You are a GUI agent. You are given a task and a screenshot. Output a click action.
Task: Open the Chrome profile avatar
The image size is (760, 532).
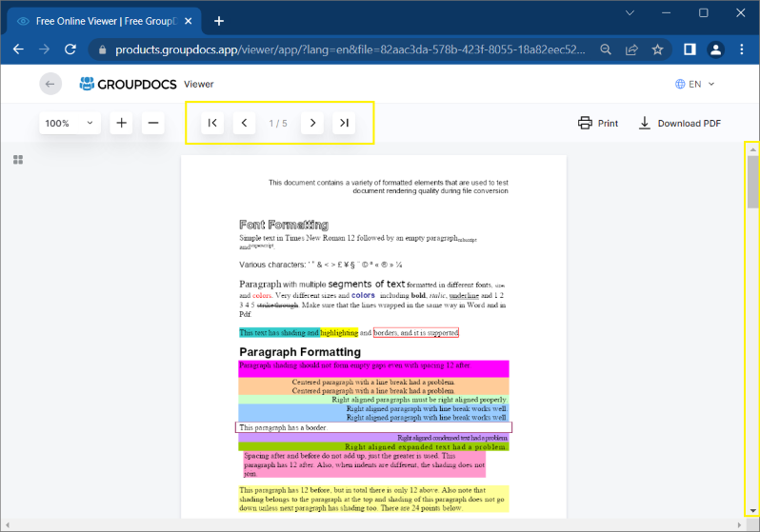tap(715, 49)
